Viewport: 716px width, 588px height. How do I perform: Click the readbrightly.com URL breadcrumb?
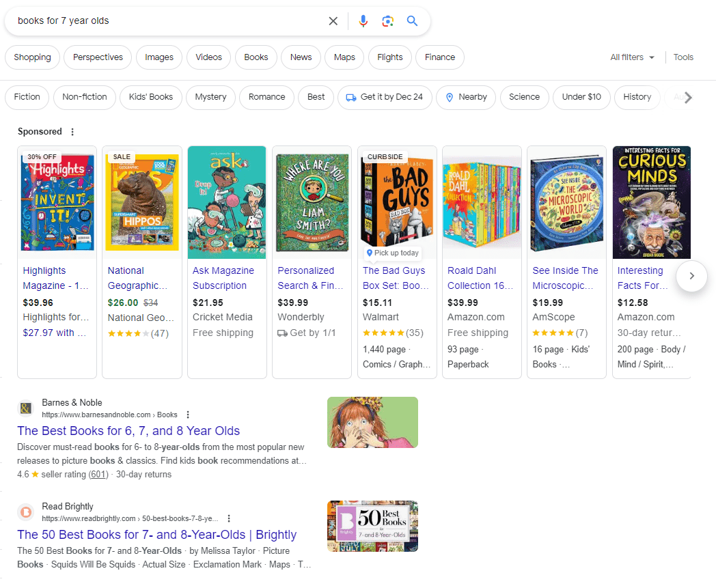(130, 518)
